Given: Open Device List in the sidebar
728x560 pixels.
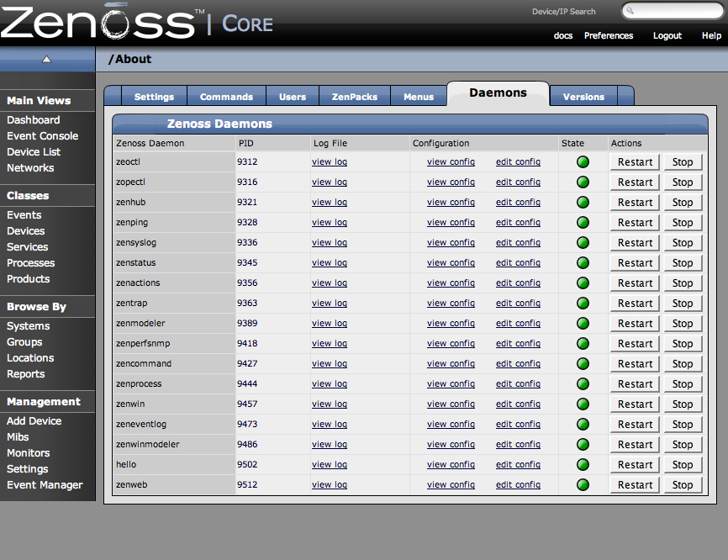Looking at the screenshot, I should (x=34, y=152).
